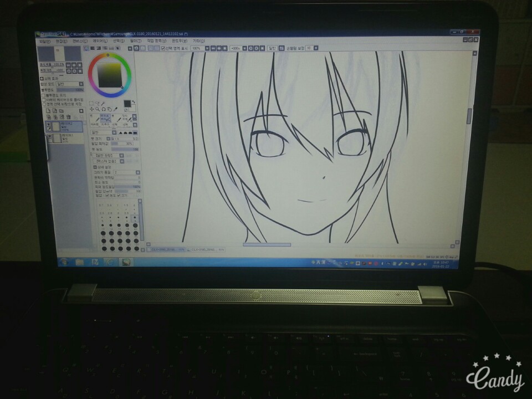Create a new normal layer

(48, 111)
